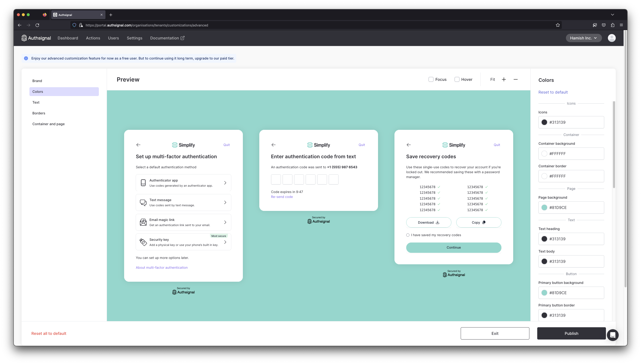Zoom in preview with plus icon
The height and width of the screenshot is (364, 641).
[x=504, y=79]
